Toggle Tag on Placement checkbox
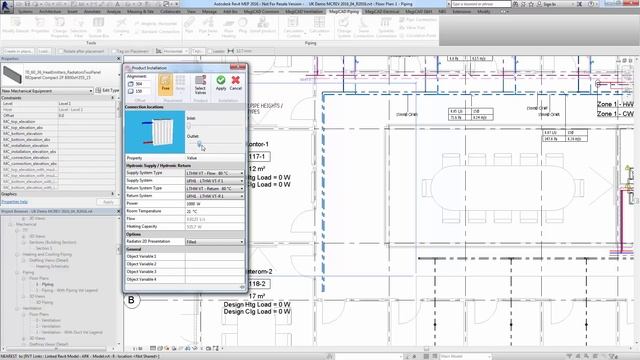The height and width of the screenshot is (360, 640). pyautogui.click(x=114, y=51)
